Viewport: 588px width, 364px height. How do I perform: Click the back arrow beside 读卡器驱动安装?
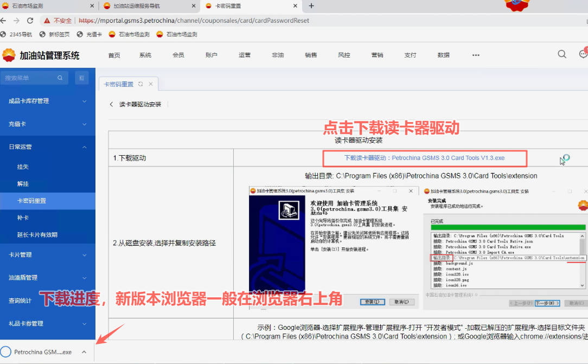point(112,104)
